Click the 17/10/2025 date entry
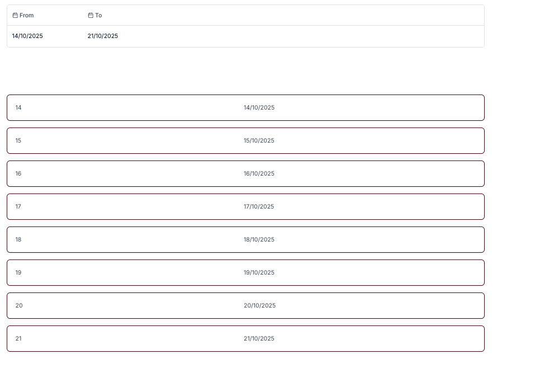The height and width of the screenshot is (392, 535). pyautogui.click(x=259, y=207)
